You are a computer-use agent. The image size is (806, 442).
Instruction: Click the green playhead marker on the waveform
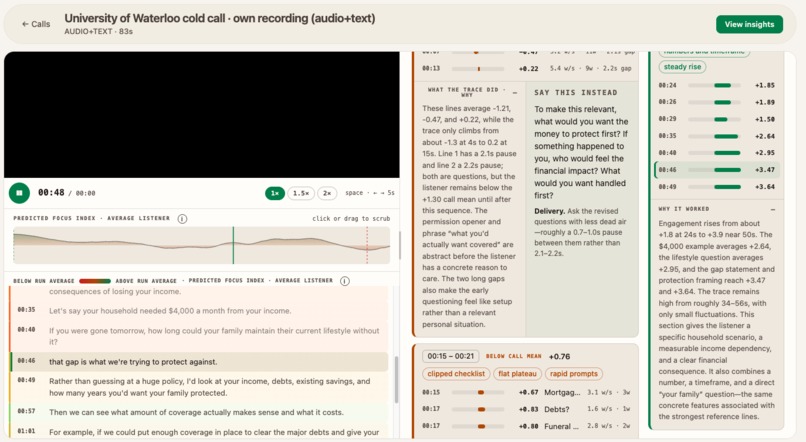(x=233, y=245)
